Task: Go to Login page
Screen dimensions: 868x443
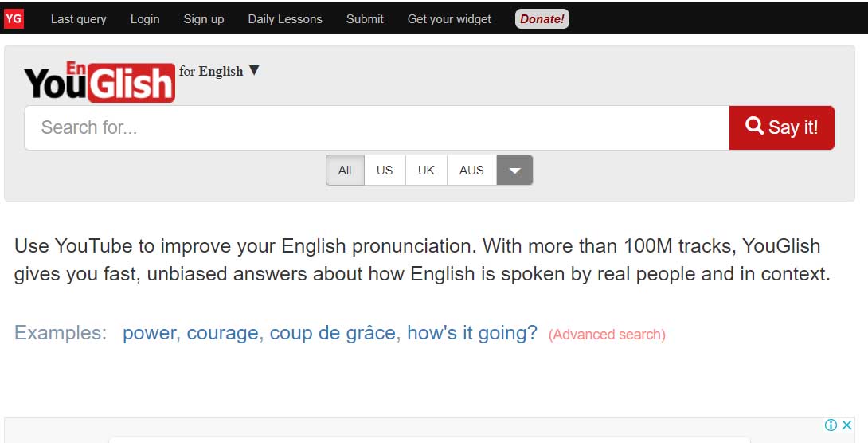Action: [x=145, y=19]
